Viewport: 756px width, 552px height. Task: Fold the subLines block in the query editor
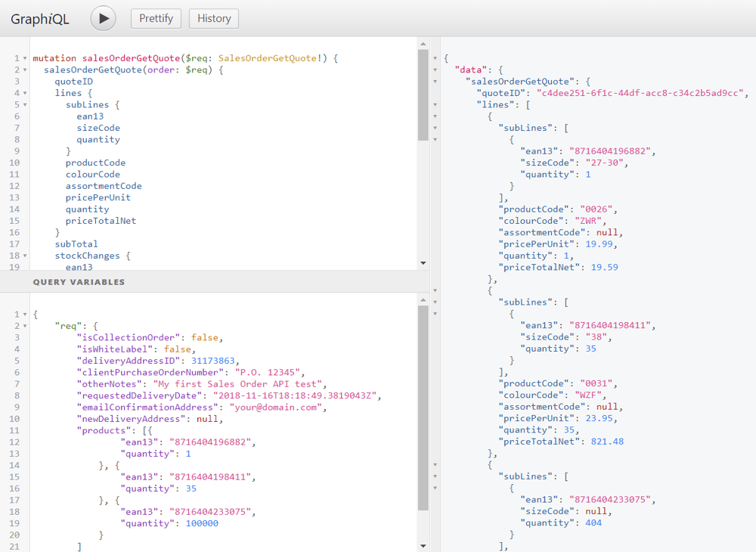pos(25,104)
